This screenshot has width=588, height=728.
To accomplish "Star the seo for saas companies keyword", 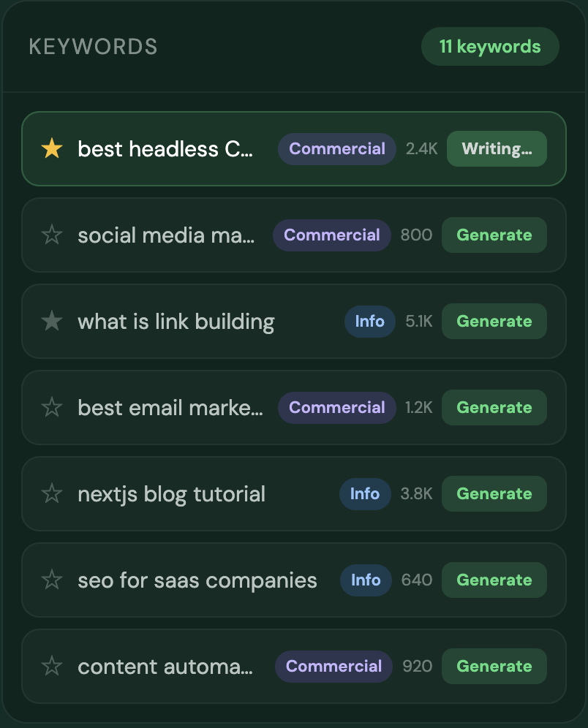I will pyautogui.click(x=52, y=580).
